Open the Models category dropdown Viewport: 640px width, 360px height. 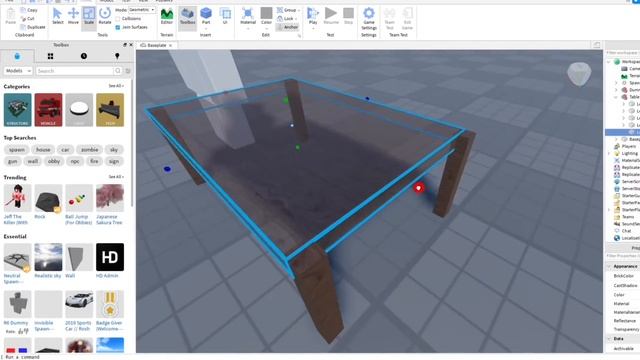click(18, 71)
